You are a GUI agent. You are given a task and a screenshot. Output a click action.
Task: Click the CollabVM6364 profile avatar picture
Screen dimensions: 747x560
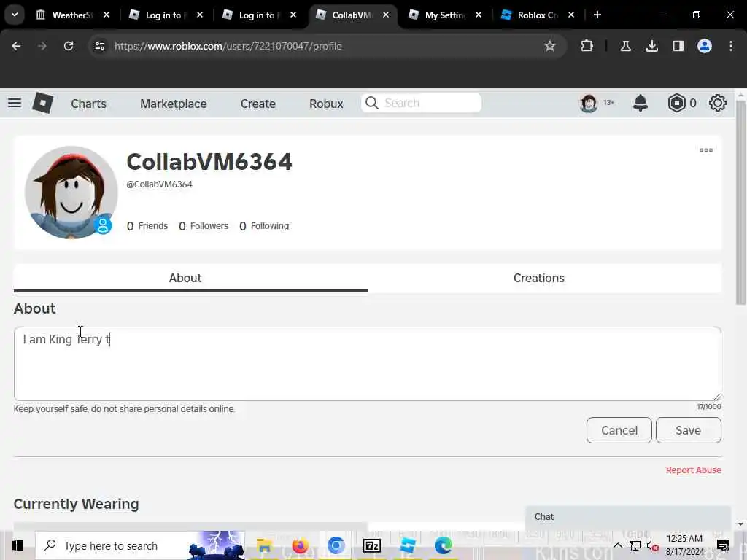71,192
